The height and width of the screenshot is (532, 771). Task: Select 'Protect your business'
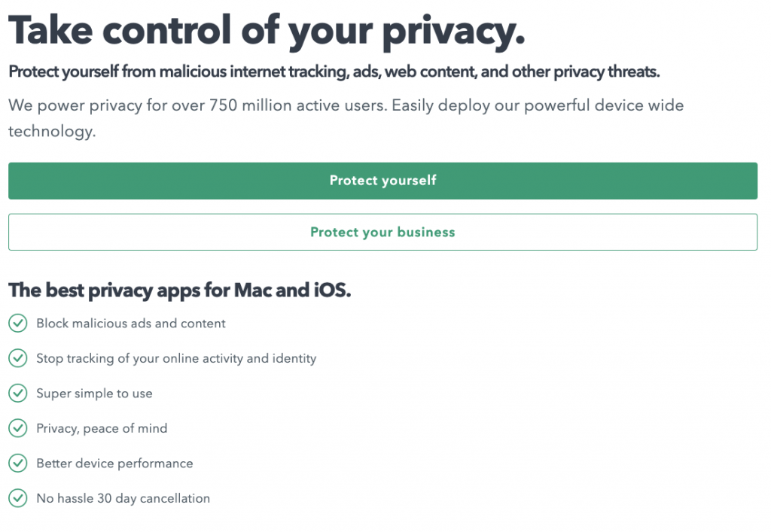(382, 232)
